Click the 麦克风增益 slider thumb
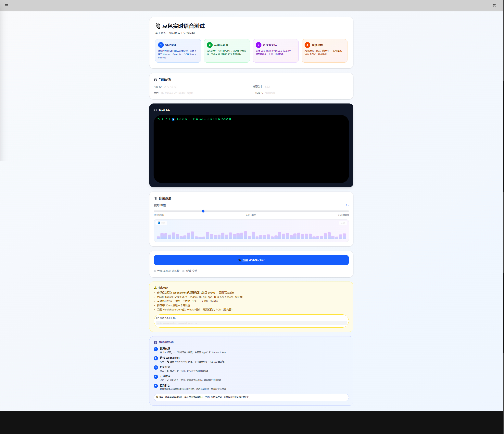The height and width of the screenshot is (434, 504). point(203,211)
